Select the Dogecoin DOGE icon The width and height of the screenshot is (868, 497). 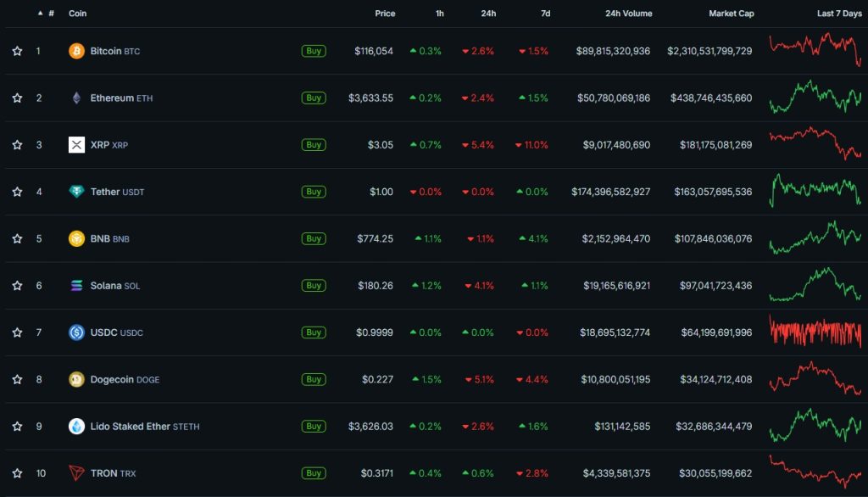tap(77, 379)
